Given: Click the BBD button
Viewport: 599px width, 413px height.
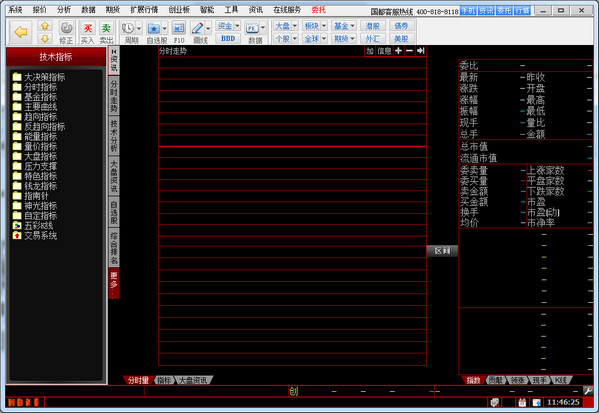Looking at the screenshot, I should 228,39.
